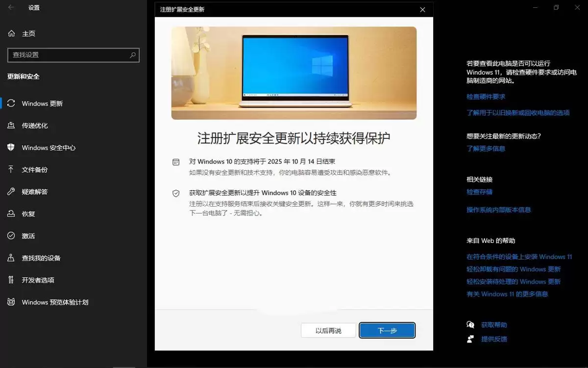Viewport: 588px width, 368px height.
Task: Open 查找我的设备 in sidebar
Action: click(x=73, y=258)
